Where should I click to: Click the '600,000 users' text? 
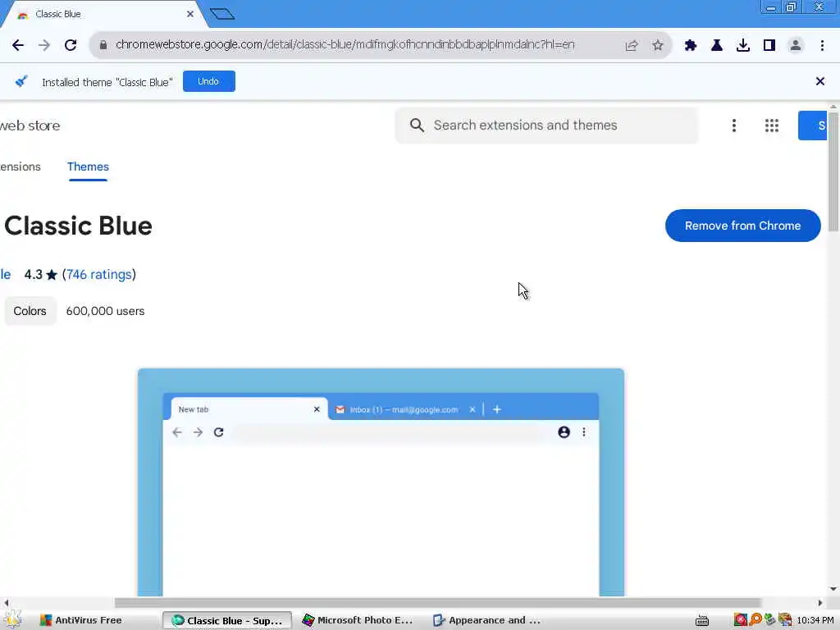click(x=105, y=311)
